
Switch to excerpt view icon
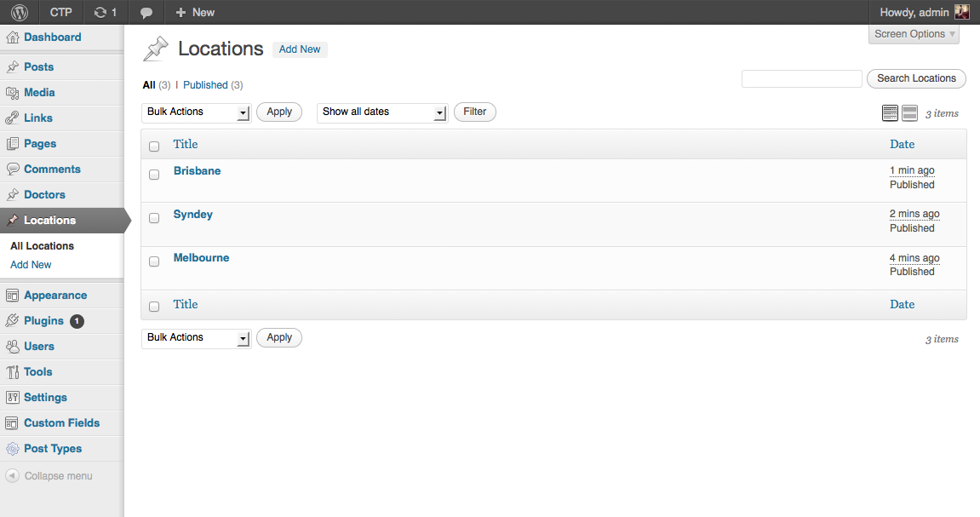909,113
